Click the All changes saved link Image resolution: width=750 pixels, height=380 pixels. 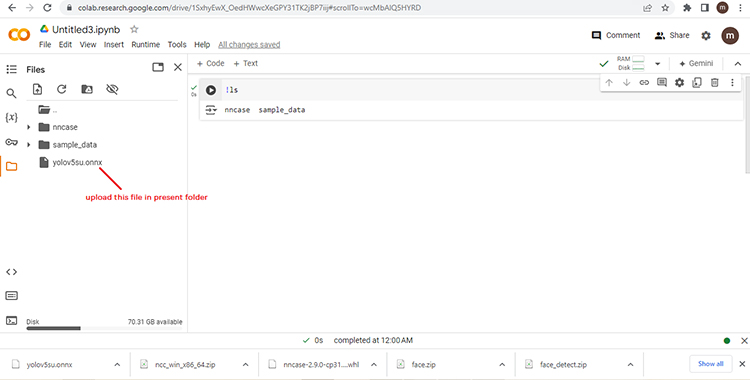tap(249, 45)
